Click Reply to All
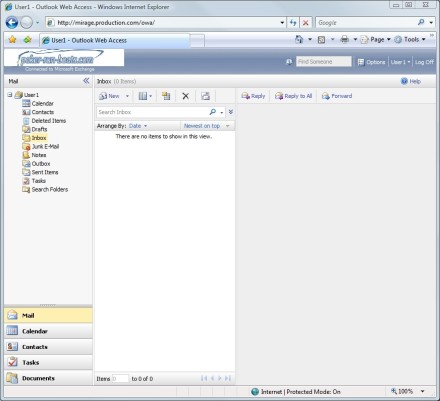 [x=293, y=96]
